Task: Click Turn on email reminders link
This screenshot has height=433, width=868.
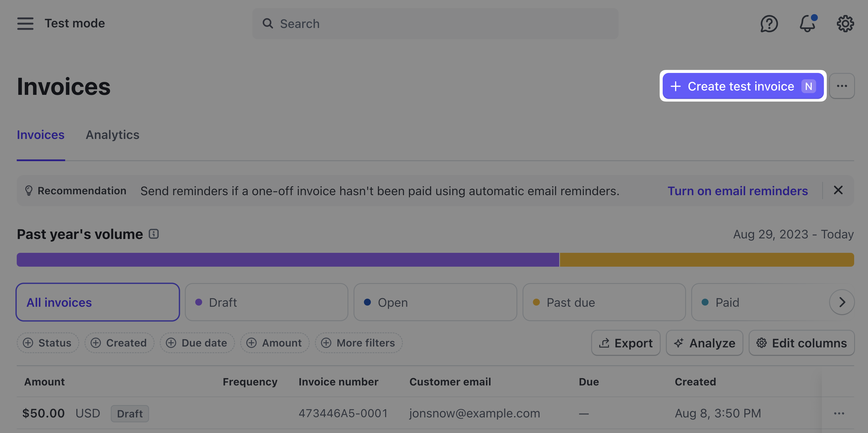Action: coord(737,191)
